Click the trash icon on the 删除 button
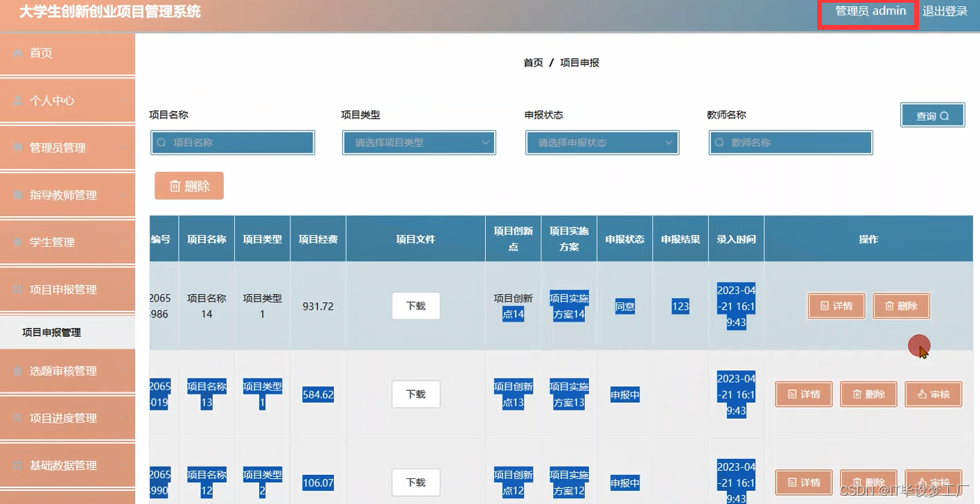This screenshot has height=504, width=980. (x=176, y=185)
